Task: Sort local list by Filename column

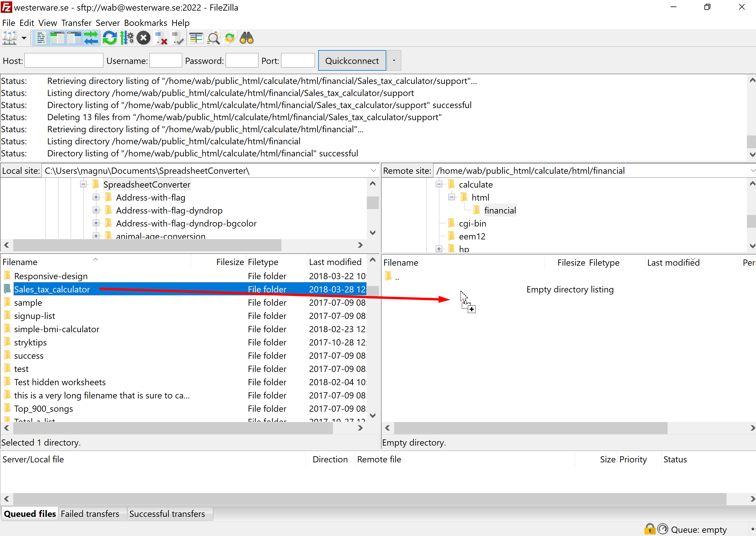Action: click(96, 262)
